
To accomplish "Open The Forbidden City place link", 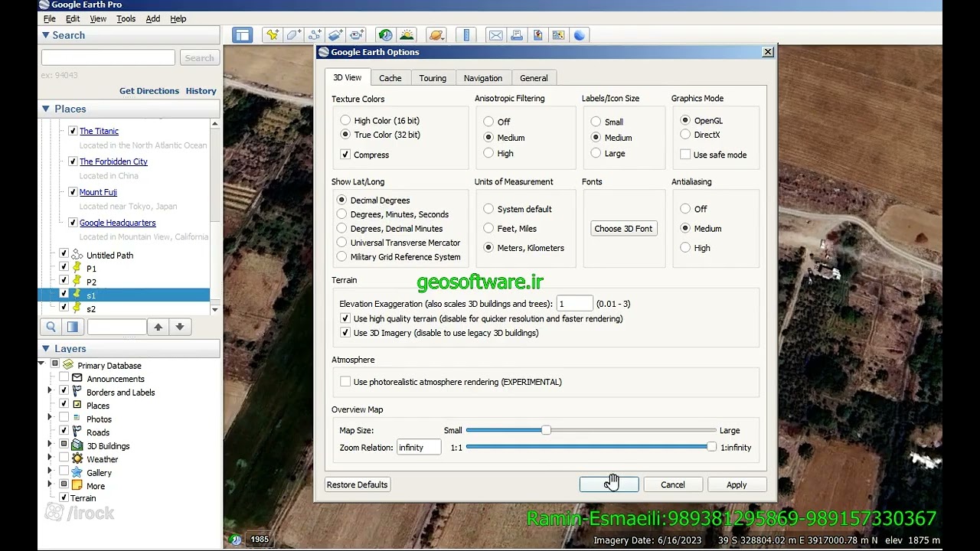I will (113, 161).
